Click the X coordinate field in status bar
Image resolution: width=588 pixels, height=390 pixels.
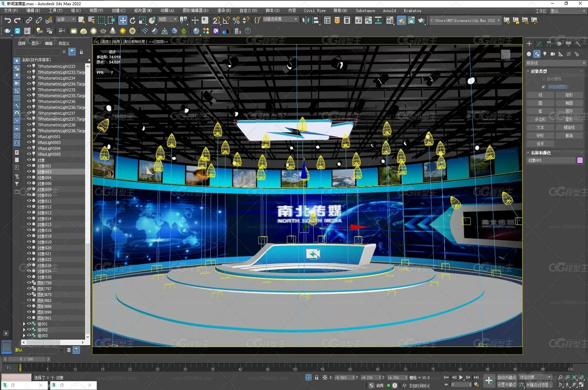[344, 377]
